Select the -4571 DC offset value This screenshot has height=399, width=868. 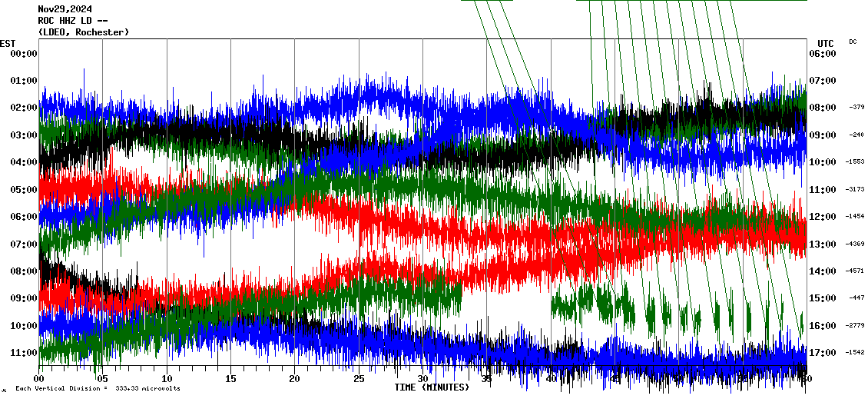coord(855,271)
